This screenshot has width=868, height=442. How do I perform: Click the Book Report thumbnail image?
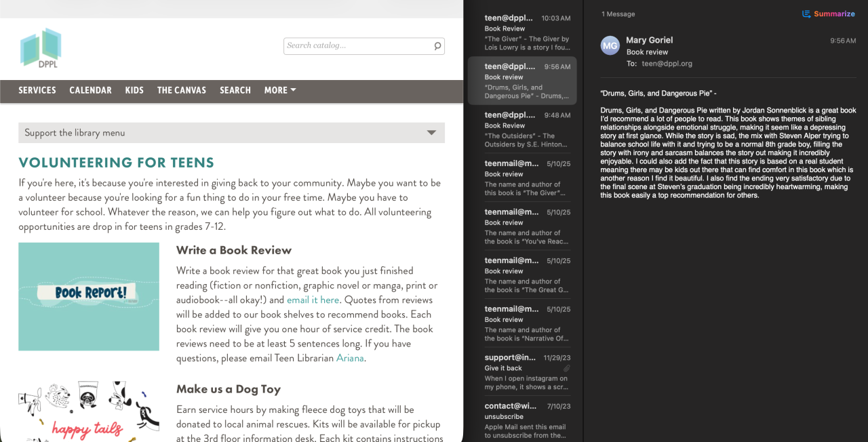(89, 296)
